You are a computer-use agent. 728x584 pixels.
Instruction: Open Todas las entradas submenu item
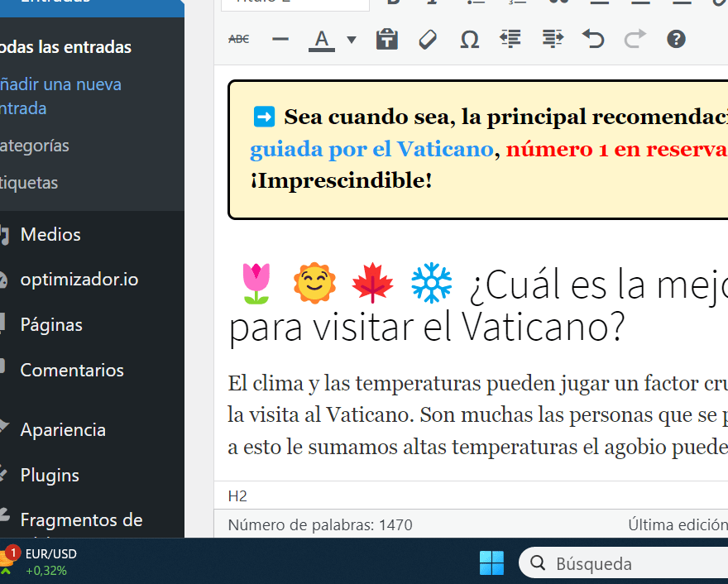65,47
